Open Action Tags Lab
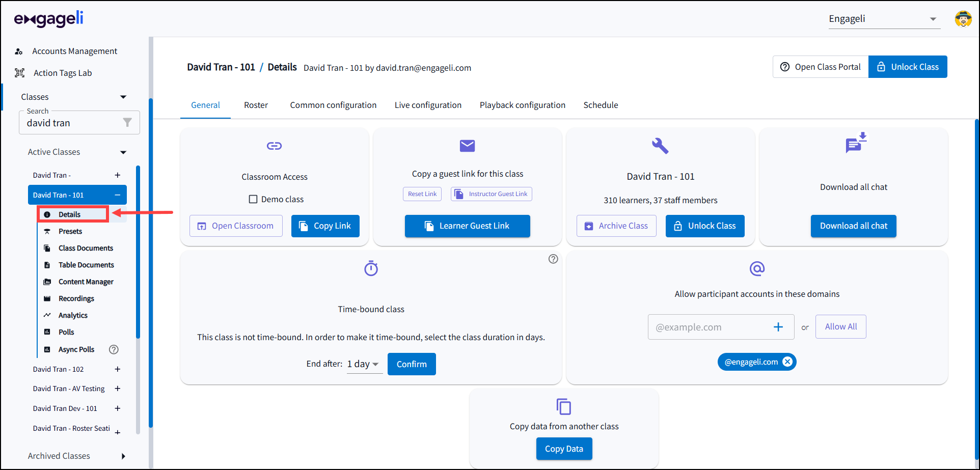Viewport: 980px width, 470px height. coord(62,73)
